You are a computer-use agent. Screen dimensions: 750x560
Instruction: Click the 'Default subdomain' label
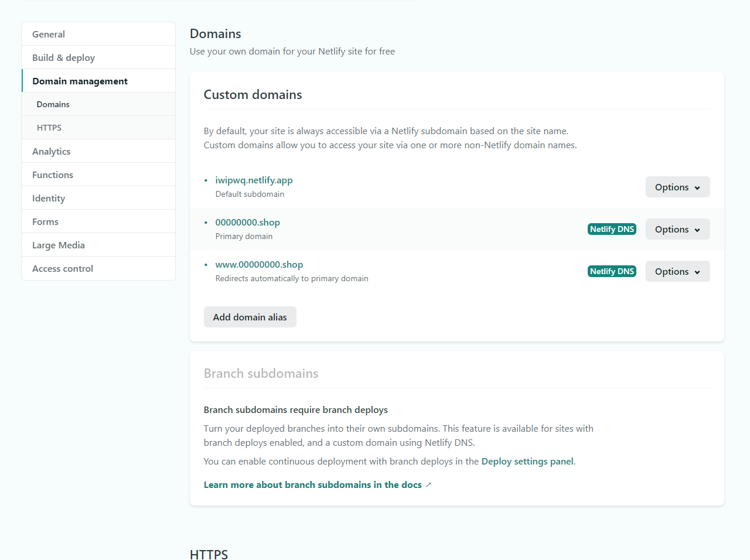250,194
